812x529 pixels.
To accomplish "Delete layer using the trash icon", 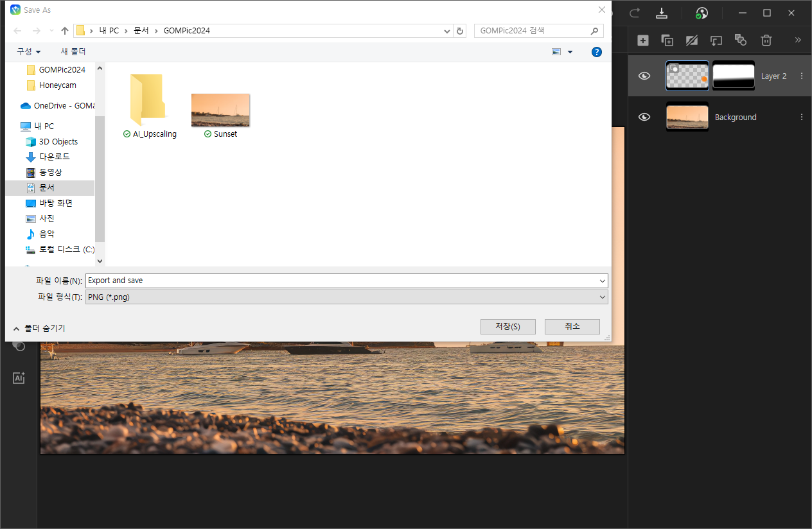I will coord(766,40).
